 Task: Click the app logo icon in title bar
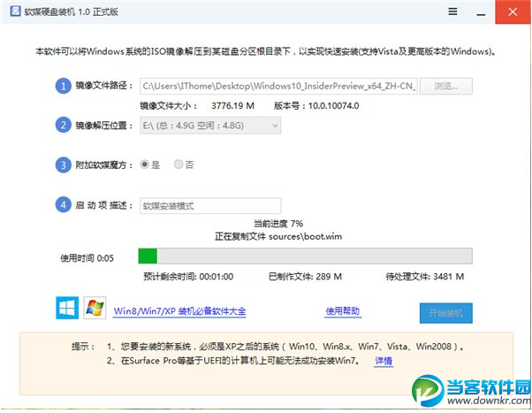coord(16,11)
